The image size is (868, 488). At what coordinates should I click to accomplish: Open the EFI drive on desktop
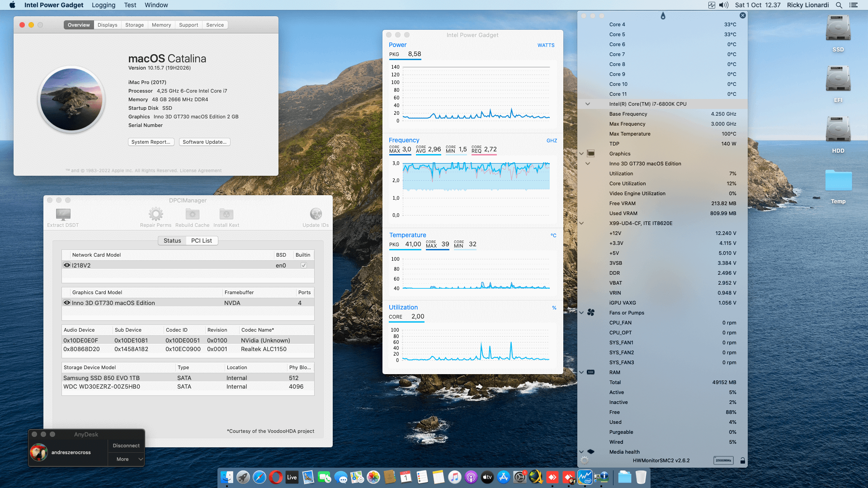pyautogui.click(x=838, y=80)
